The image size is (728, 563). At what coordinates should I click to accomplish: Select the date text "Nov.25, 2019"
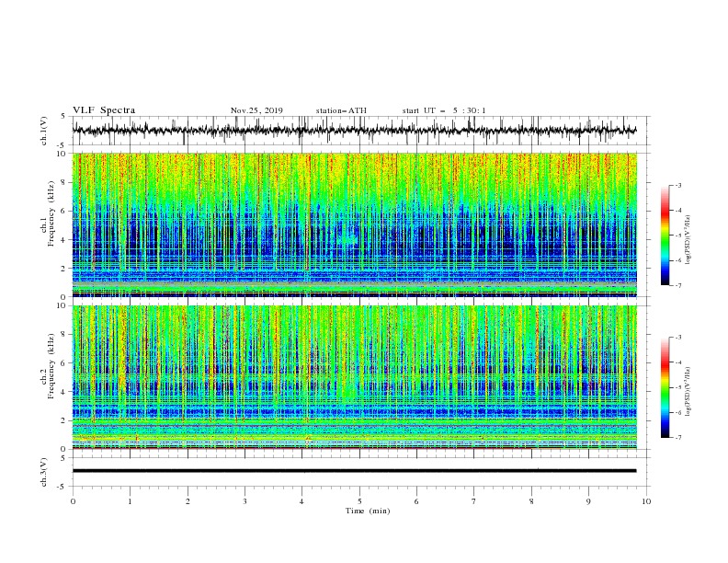click(x=256, y=110)
